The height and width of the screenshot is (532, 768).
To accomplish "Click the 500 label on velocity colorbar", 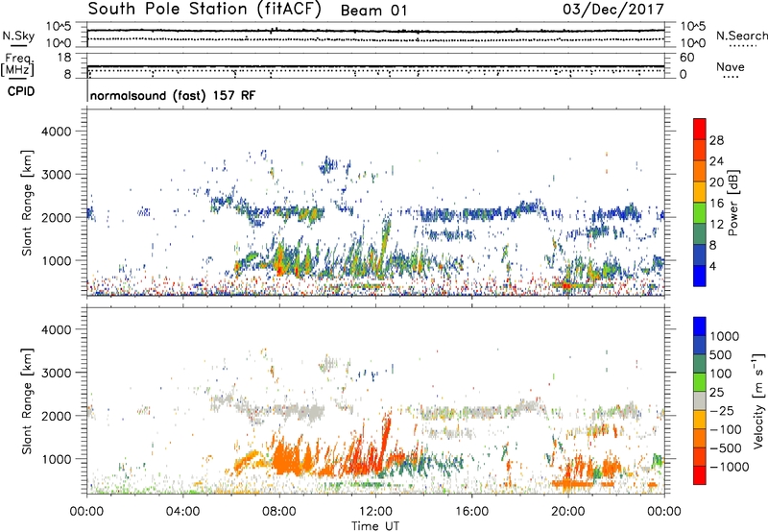I will [x=723, y=355].
